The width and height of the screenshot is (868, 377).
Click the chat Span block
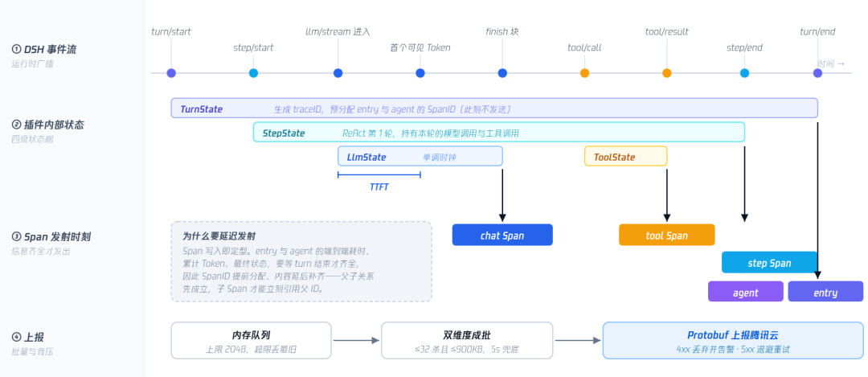click(502, 235)
